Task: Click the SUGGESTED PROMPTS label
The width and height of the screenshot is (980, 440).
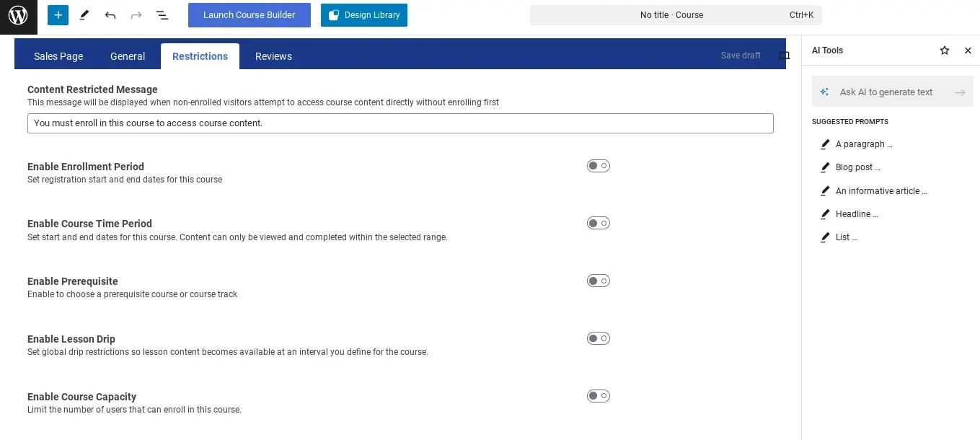Action: coord(850,122)
